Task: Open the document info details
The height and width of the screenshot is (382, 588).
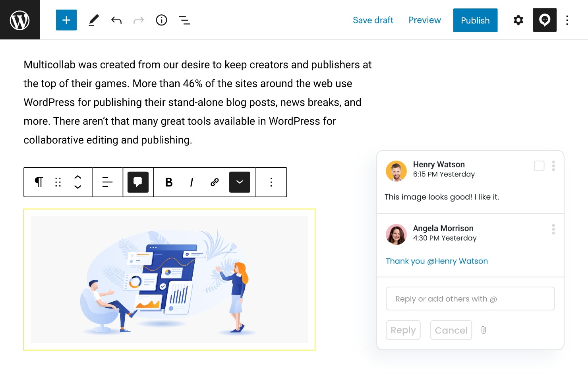Action: click(x=162, y=20)
